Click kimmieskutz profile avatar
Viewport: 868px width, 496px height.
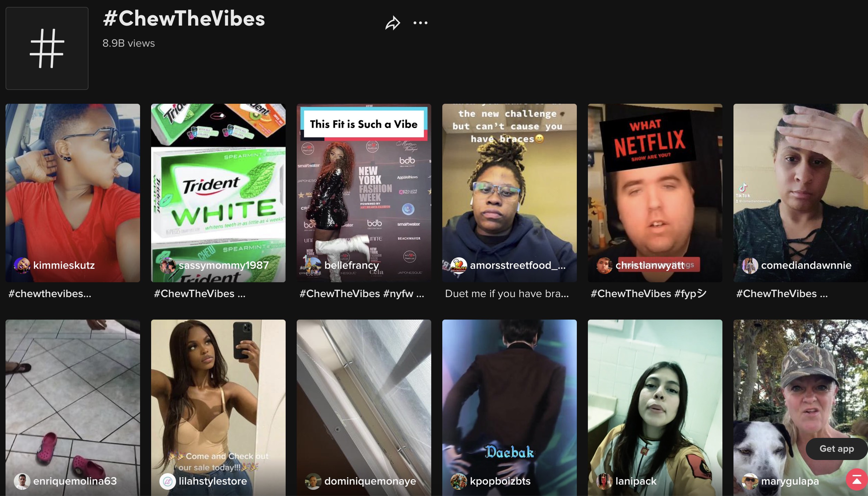click(x=22, y=265)
